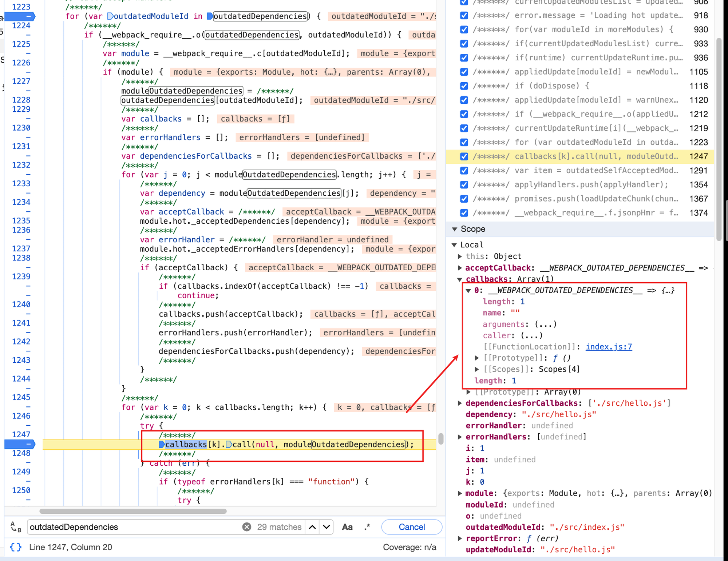728x561 pixels.
Task: Go to next search match arrow
Action: coord(327,527)
